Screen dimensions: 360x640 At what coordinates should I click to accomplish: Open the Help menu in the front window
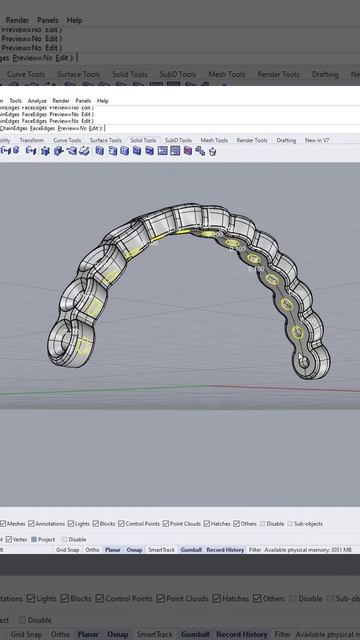103,100
